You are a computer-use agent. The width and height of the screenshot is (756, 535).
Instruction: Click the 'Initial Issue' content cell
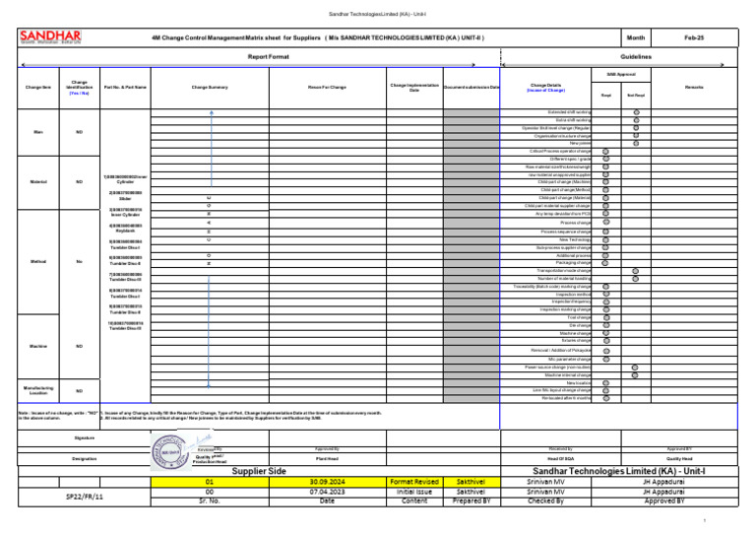[414, 492]
